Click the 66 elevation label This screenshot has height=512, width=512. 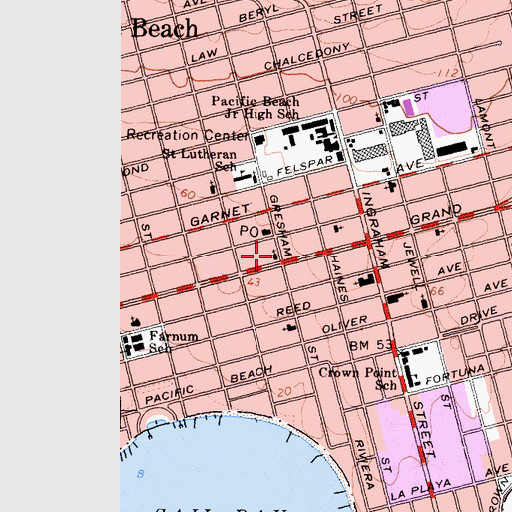coord(437,291)
